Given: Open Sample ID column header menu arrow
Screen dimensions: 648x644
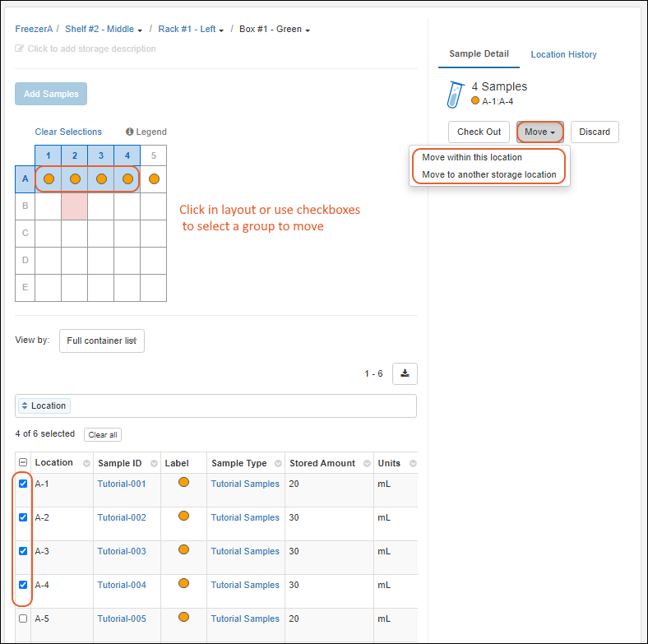Looking at the screenshot, I should [153, 464].
